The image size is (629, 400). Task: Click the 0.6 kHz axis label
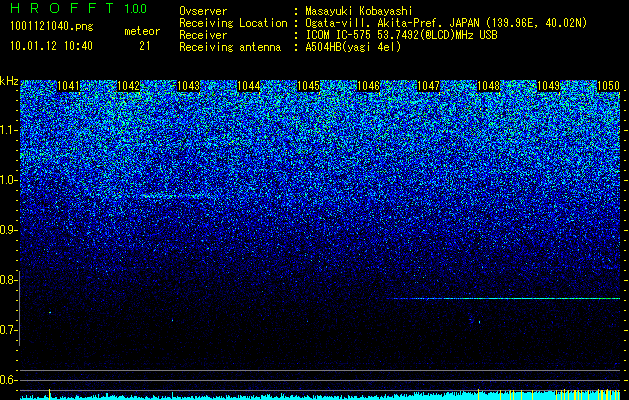(x=7, y=380)
